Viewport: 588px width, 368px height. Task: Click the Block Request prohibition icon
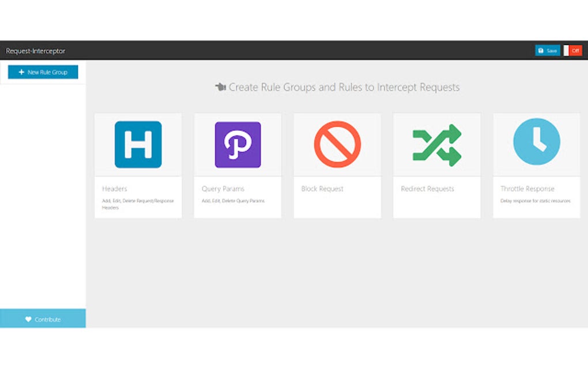tap(337, 144)
